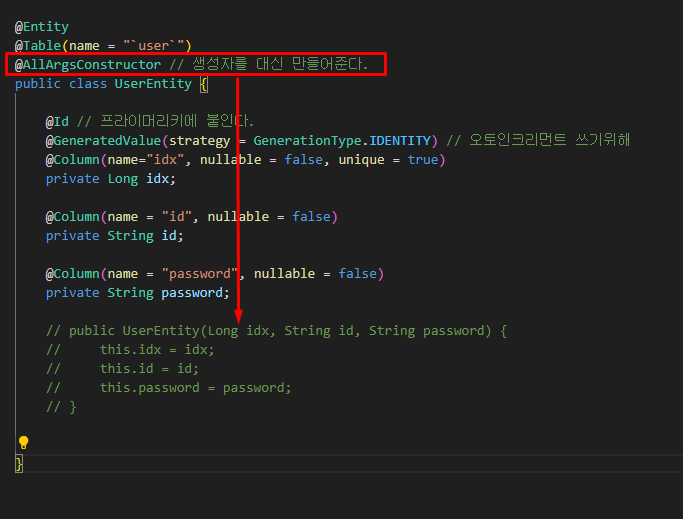
Task: Click the opening brace after UserEntity
Action: pyautogui.click(x=204, y=84)
